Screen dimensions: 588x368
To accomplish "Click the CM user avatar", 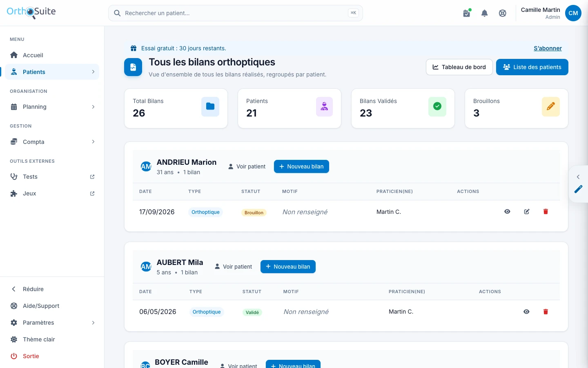I will [x=573, y=13].
